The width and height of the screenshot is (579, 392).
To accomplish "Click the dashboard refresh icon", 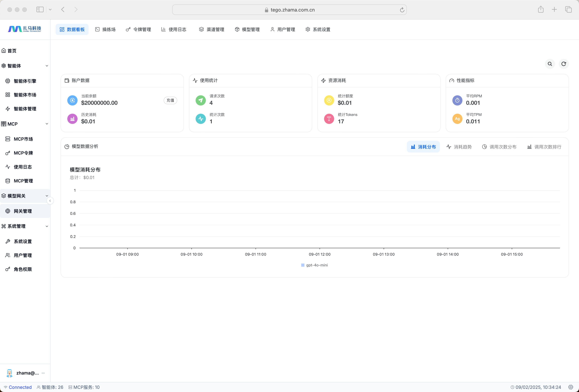I will tap(564, 64).
